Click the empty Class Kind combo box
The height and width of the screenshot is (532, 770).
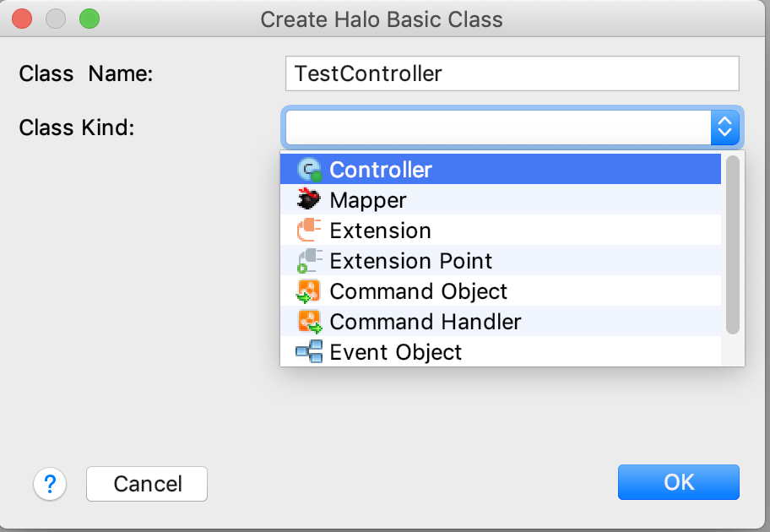click(x=498, y=128)
